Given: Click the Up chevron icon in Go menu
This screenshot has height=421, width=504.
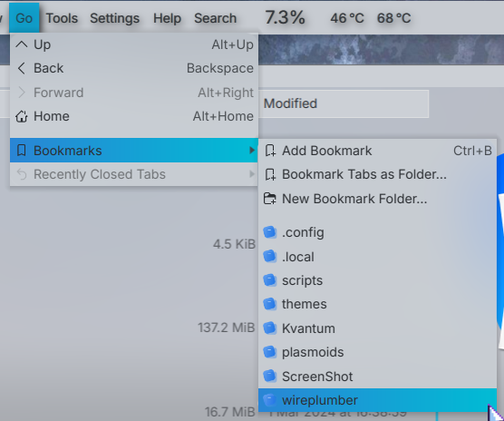Looking at the screenshot, I should (22, 44).
